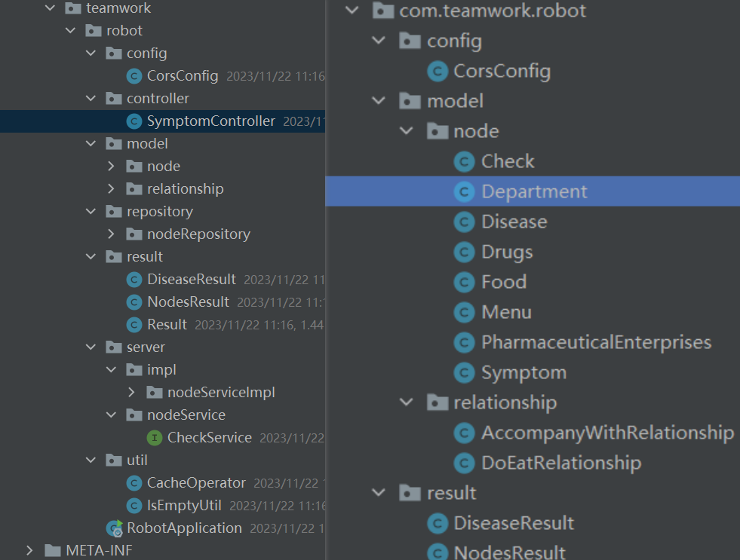Click the RobotApplication run-class icon

point(115,528)
